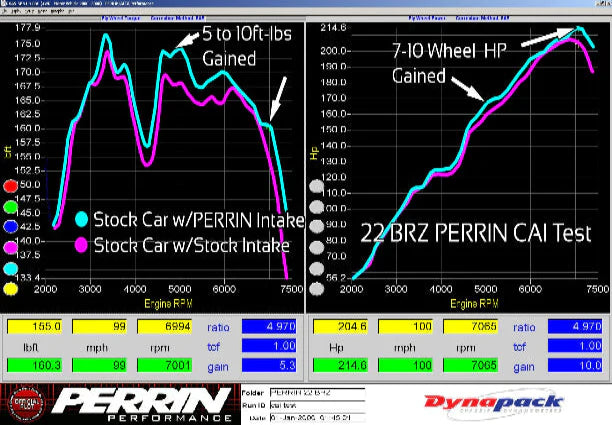Click blue ratio 4.970 field in Hp panel
The width and height of the screenshot is (612, 425).
[x=575, y=326]
